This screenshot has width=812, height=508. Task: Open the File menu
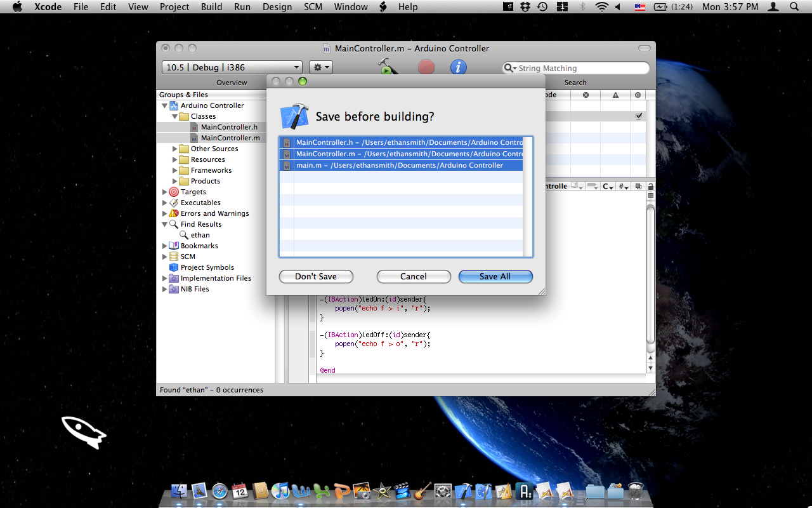(81, 7)
